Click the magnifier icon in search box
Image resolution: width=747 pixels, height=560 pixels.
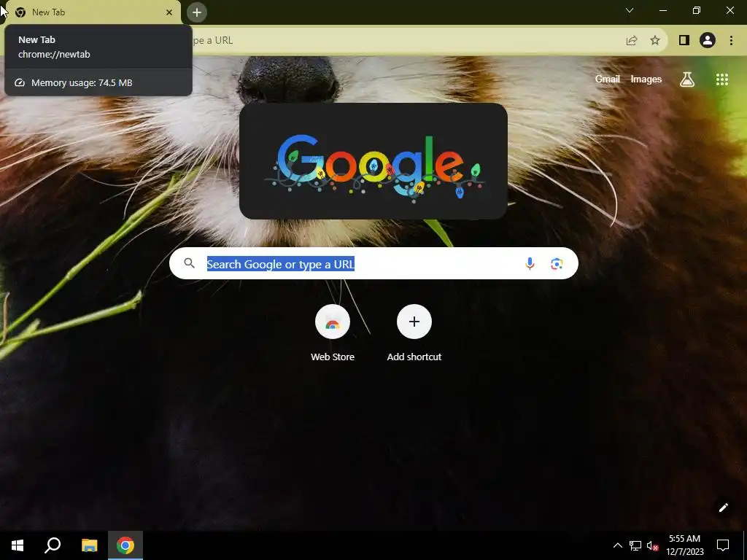[190, 263]
